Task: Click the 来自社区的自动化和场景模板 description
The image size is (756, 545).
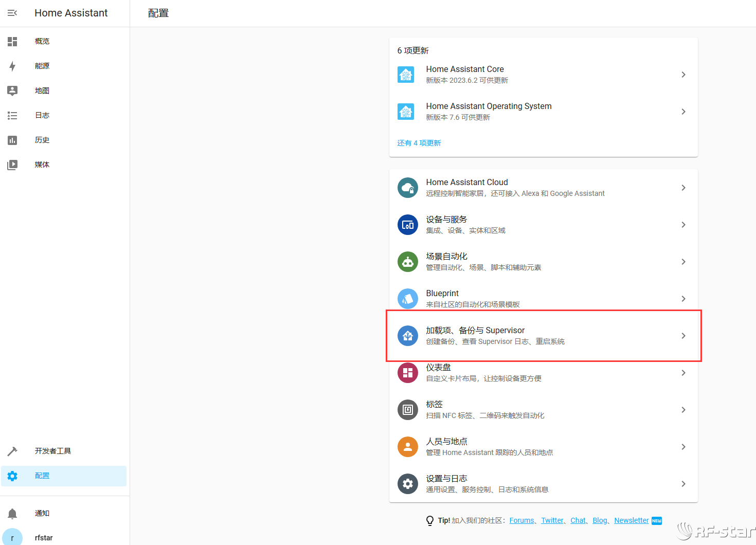Action: 473,304
